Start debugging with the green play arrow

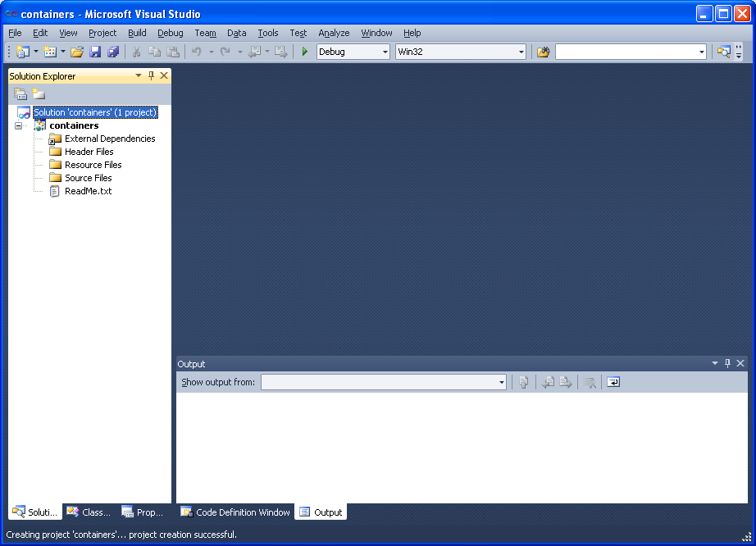point(304,52)
